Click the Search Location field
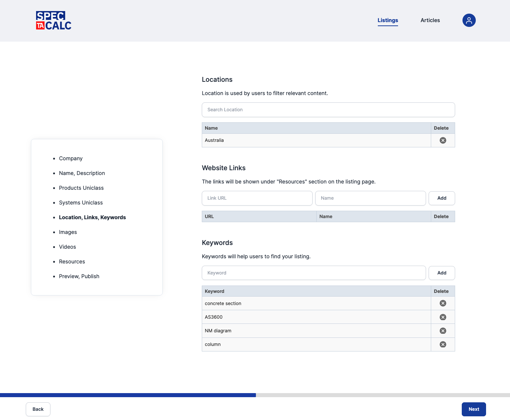Screen dimensions: 510x420 [328, 110]
